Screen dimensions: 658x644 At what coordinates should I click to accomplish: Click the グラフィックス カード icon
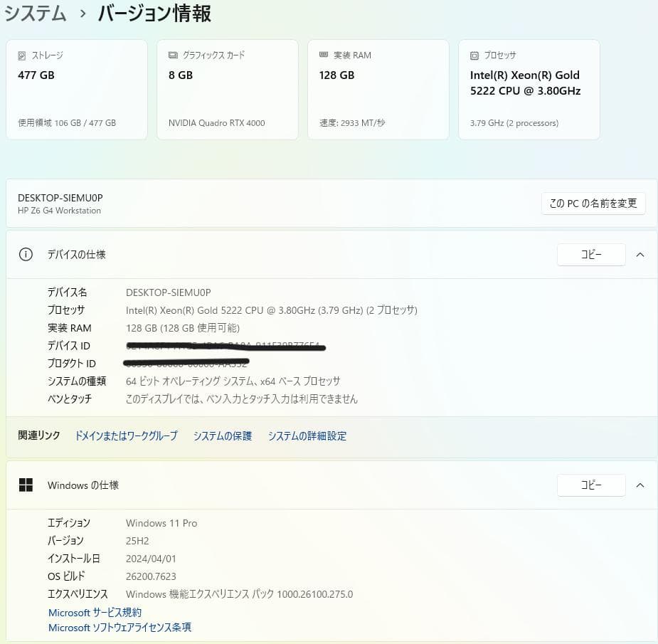point(171,54)
